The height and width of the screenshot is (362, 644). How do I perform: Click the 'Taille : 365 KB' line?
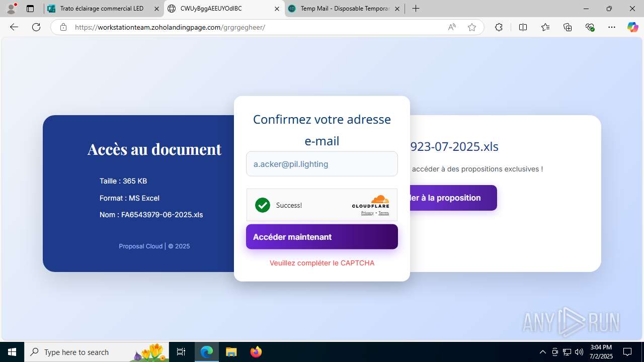123,181
